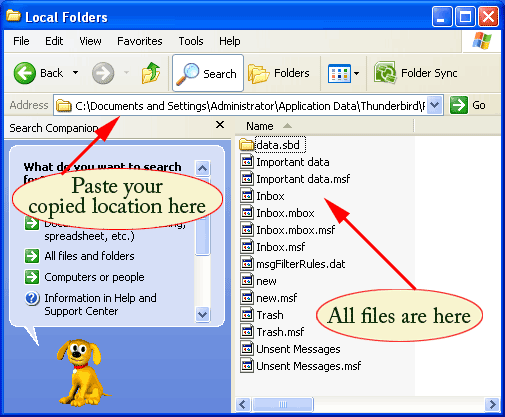505x417 pixels.
Task: Open the Tools menu
Action: (x=191, y=41)
